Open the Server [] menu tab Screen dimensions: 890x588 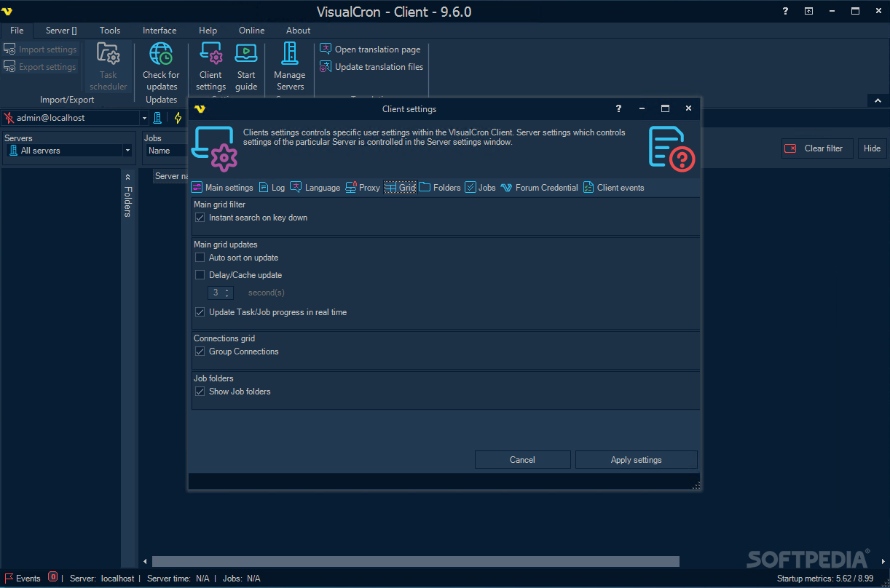[x=61, y=31]
